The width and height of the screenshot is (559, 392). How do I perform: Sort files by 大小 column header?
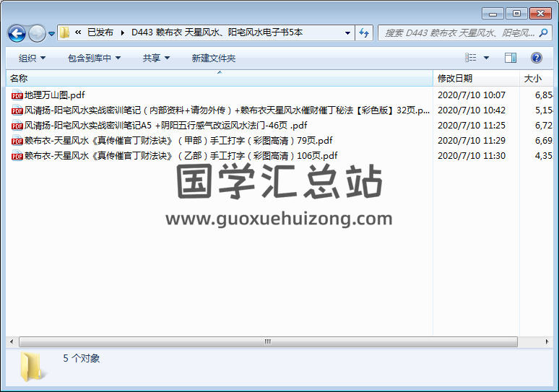tap(537, 79)
